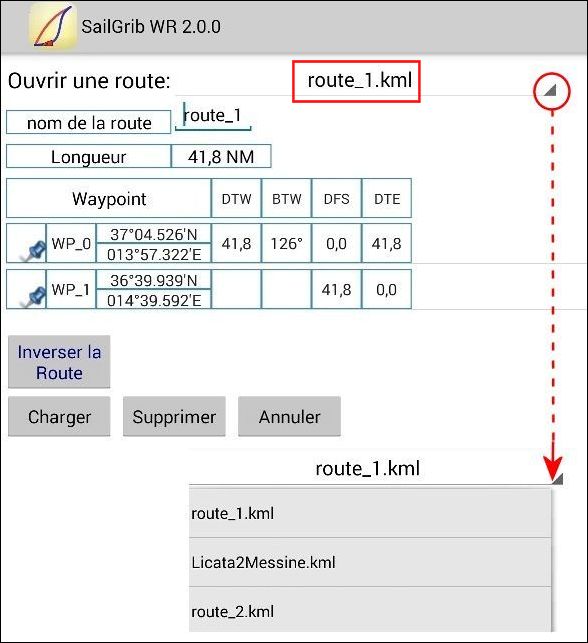Open the route spinner arrow circled in red

[552, 91]
